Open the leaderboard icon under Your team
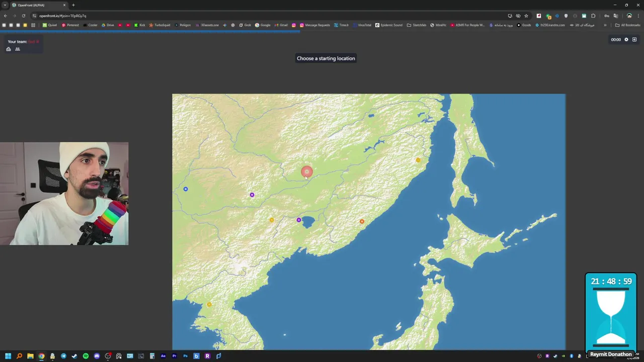Screen dimensions: 644x362 (9, 49)
